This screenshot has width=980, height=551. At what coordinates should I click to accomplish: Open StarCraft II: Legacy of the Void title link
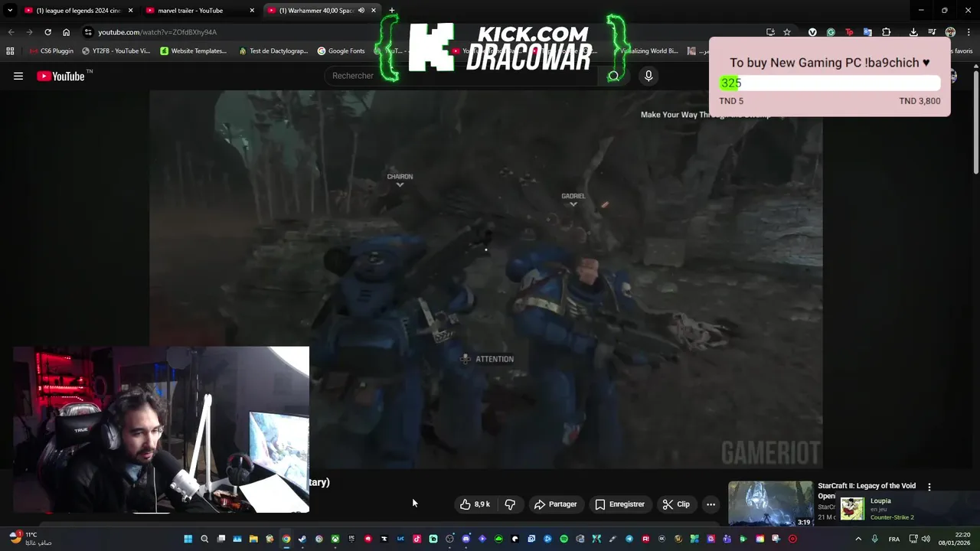(x=867, y=491)
